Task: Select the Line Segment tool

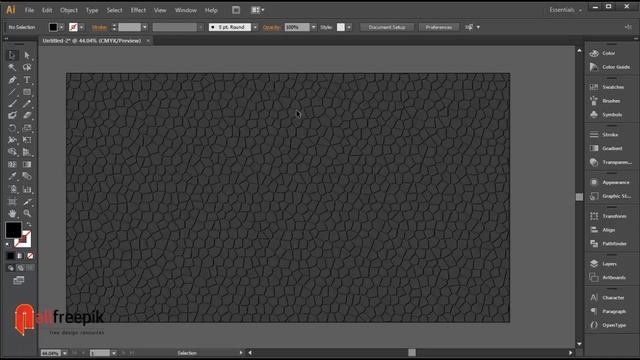Action: (x=12, y=92)
